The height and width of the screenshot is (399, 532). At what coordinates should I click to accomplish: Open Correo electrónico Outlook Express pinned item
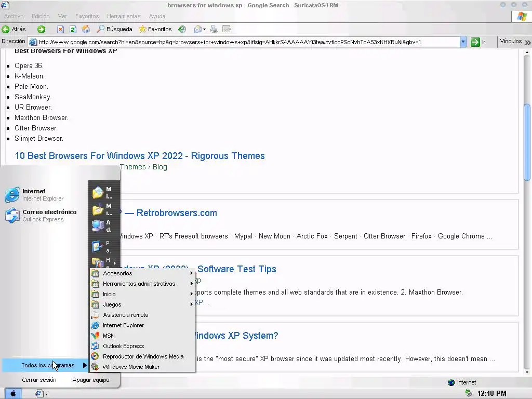point(41,216)
